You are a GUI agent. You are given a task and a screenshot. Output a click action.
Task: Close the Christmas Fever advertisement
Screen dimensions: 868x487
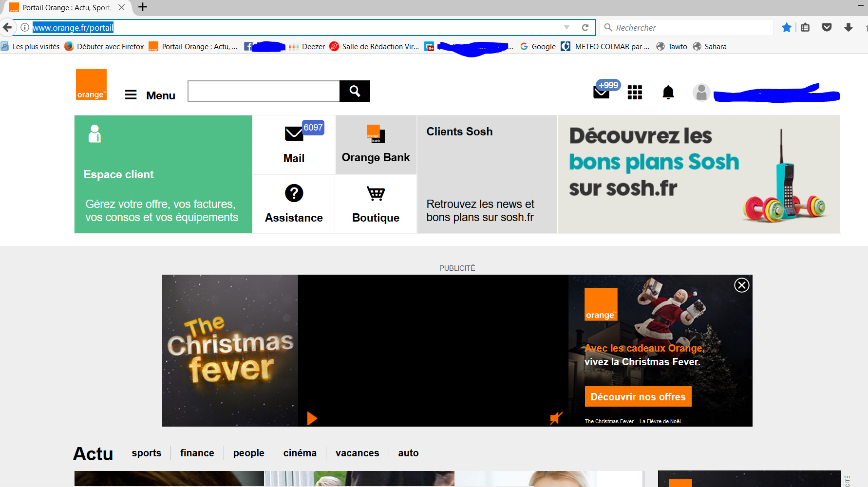click(742, 285)
